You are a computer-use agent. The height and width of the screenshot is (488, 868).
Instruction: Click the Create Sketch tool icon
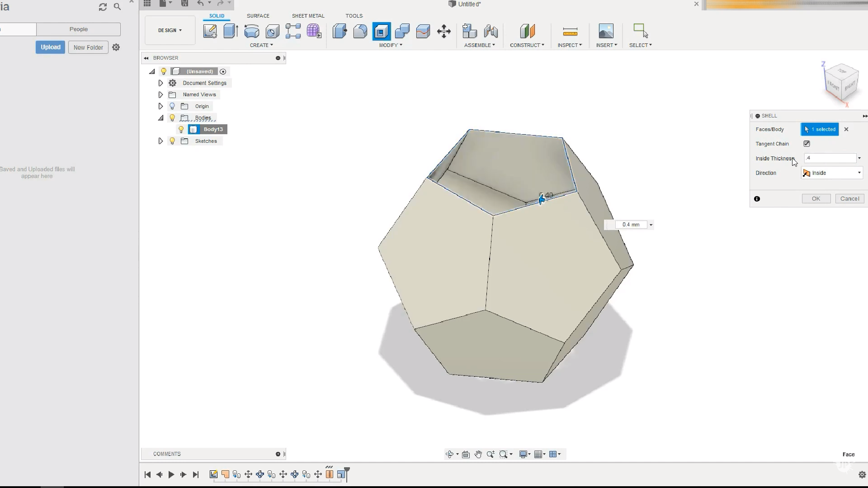coord(210,31)
